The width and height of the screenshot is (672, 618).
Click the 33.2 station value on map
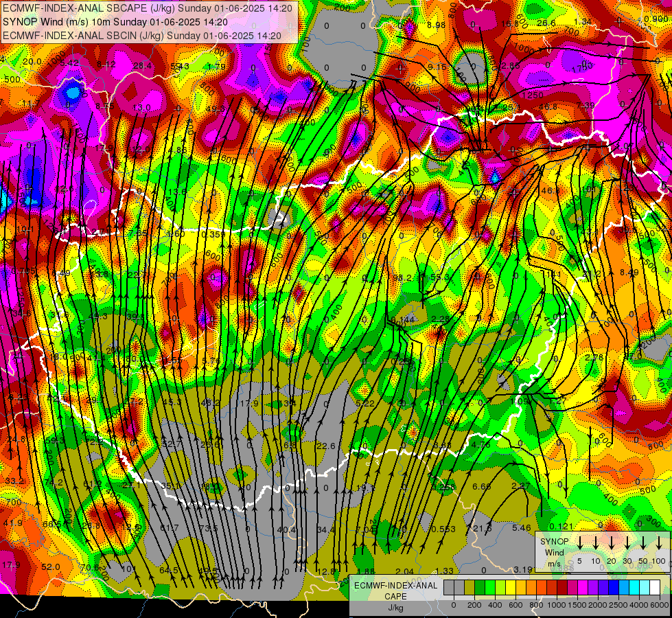pos(14,481)
